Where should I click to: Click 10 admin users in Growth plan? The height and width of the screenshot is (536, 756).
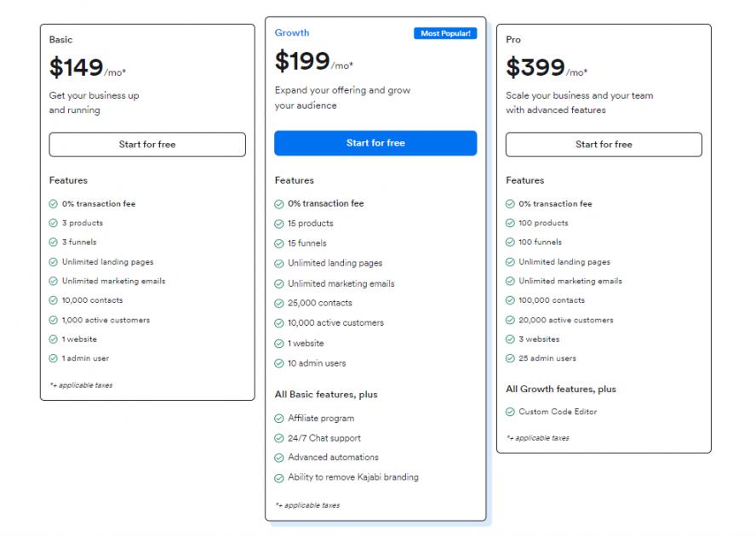coord(317,363)
